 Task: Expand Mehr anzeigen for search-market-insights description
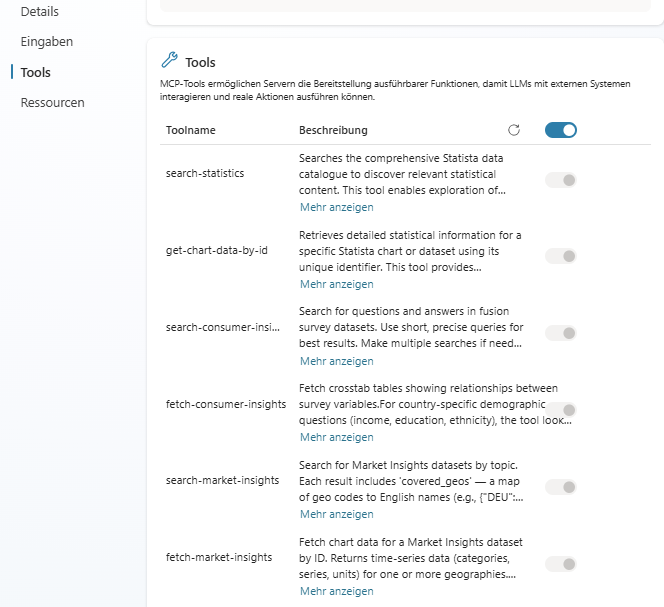click(x=337, y=514)
